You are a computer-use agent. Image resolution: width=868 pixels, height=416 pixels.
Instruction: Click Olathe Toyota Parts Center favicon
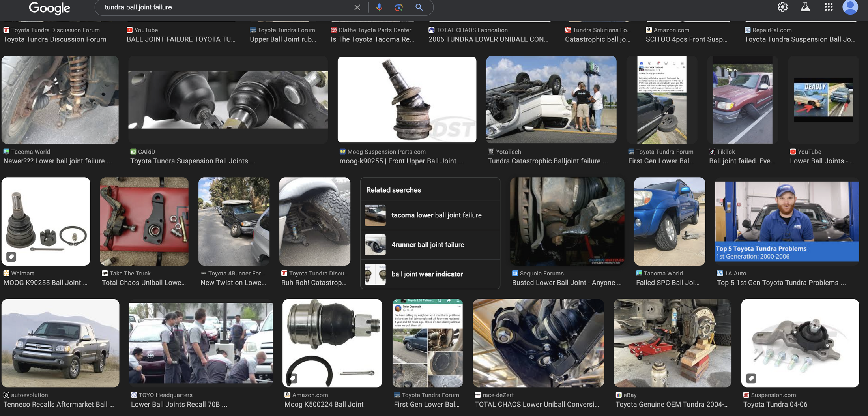click(334, 30)
